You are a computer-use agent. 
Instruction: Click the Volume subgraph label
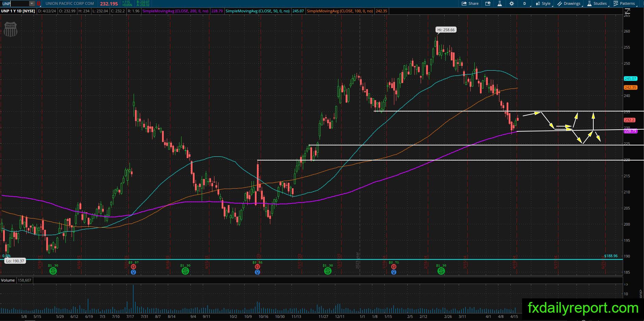tap(8, 280)
